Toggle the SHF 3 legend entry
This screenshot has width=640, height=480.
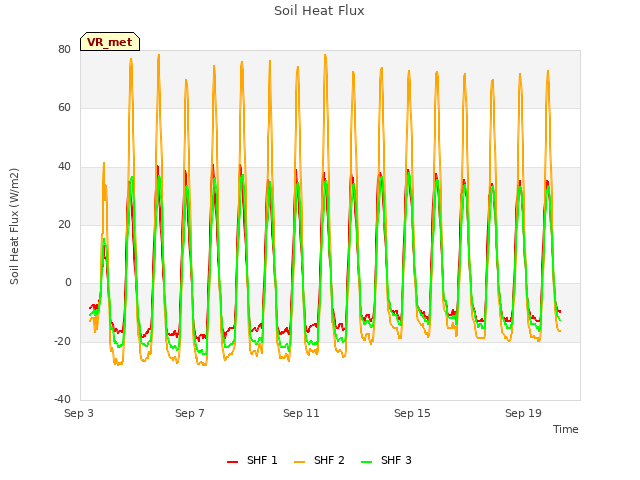coord(386,460)
